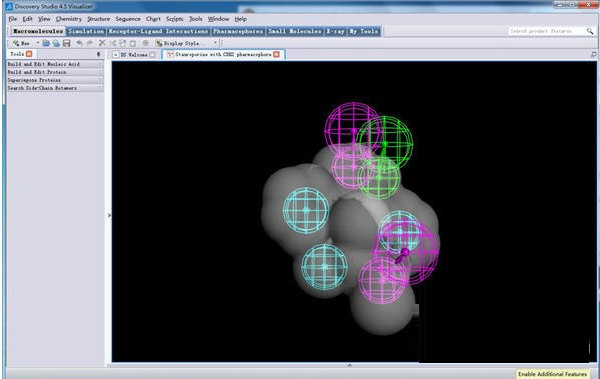Close the DS Welcome tab
The height and width of the screenshot is (379, 600).
click(x=153, y=55)
